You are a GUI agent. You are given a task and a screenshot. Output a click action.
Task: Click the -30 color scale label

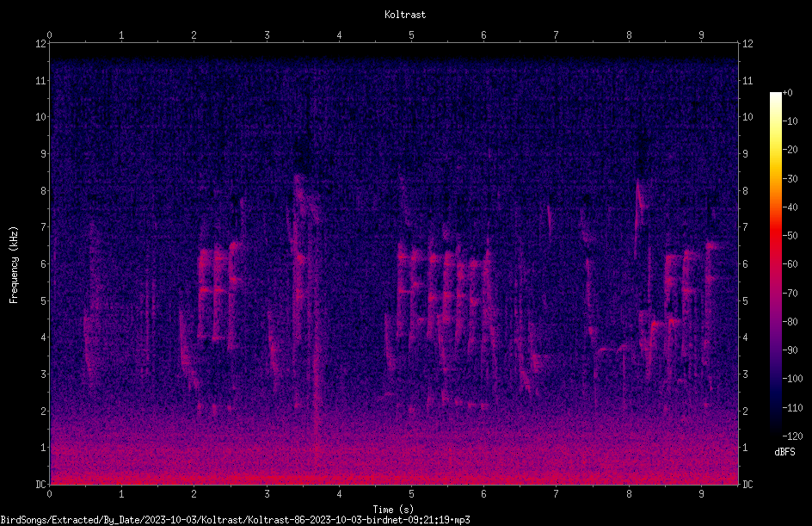click(x=790, y=179)
